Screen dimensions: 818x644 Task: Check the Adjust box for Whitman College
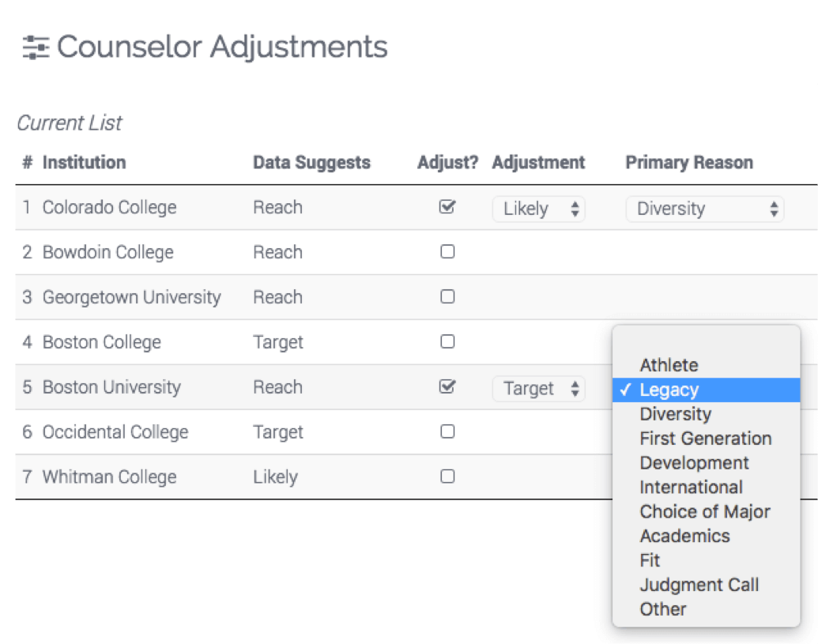coord(447,476)
